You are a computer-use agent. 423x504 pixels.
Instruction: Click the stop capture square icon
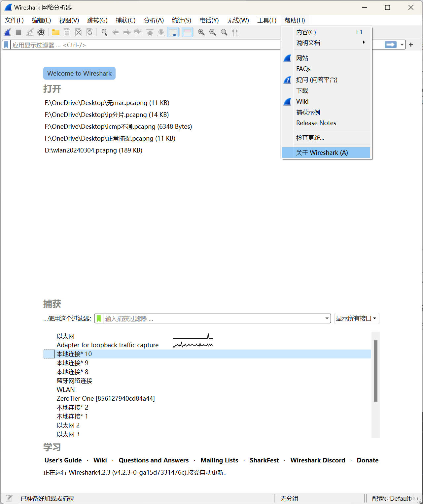[18, 32]
